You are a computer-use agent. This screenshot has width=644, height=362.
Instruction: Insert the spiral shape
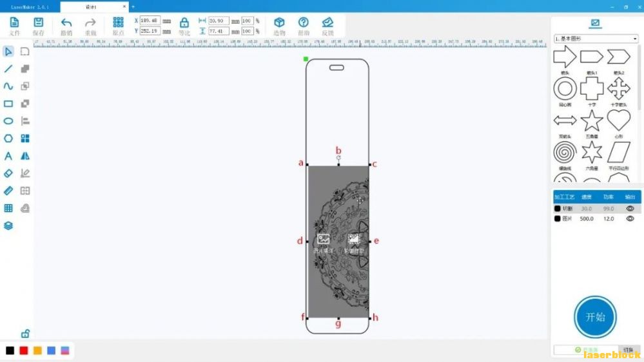pos(565,152)
